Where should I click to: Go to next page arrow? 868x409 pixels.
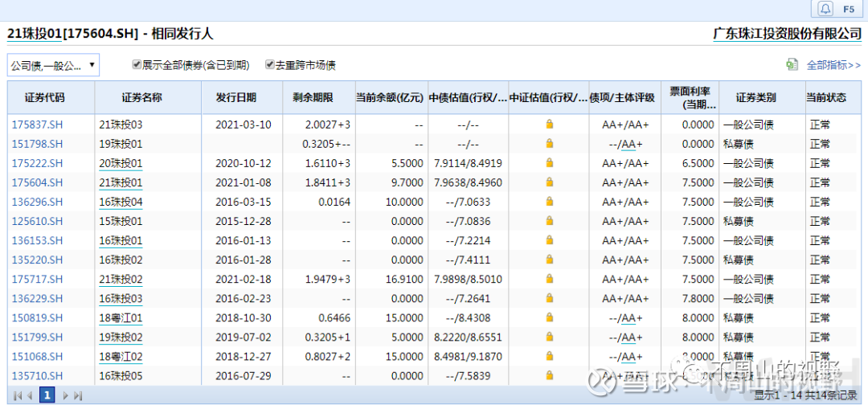point(65,395)
